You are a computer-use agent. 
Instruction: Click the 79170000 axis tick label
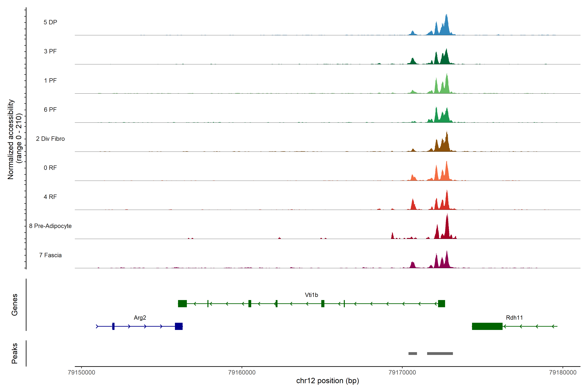coord(402,372)
